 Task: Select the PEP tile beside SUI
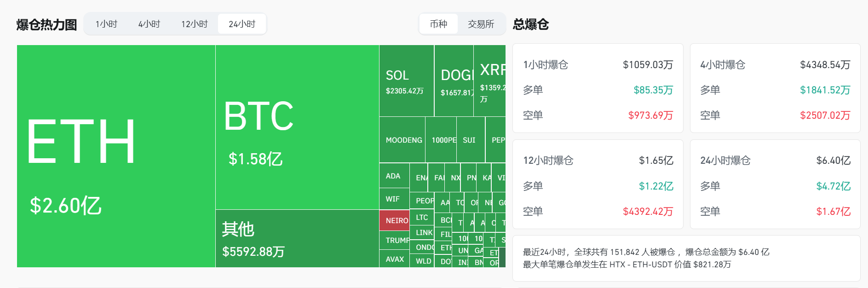pyautogui.click(x=496, y=139)
